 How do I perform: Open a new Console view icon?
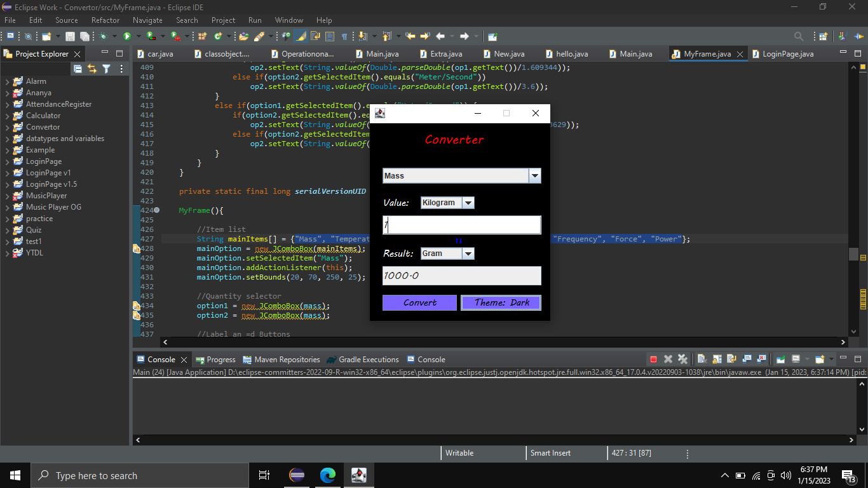pyautogui.click(x=820, y=359)
